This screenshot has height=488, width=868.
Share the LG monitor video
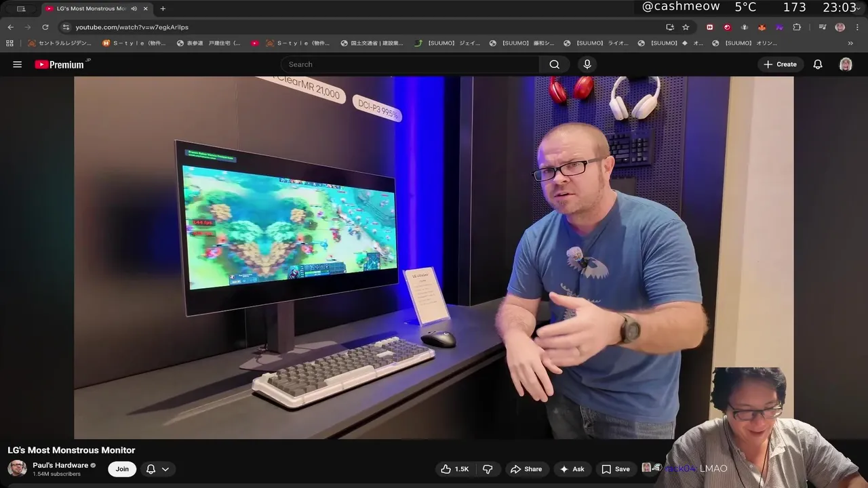pos(526,469)
